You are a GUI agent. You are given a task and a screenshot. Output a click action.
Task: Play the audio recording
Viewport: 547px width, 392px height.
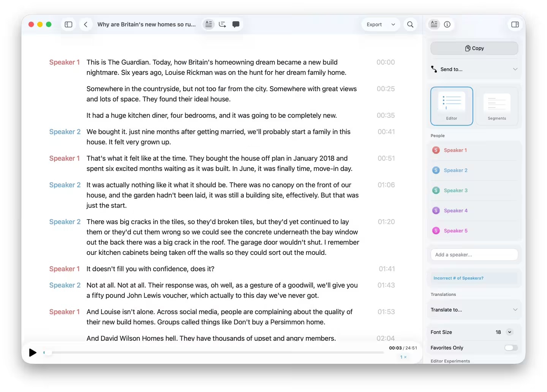pos(33,352)
